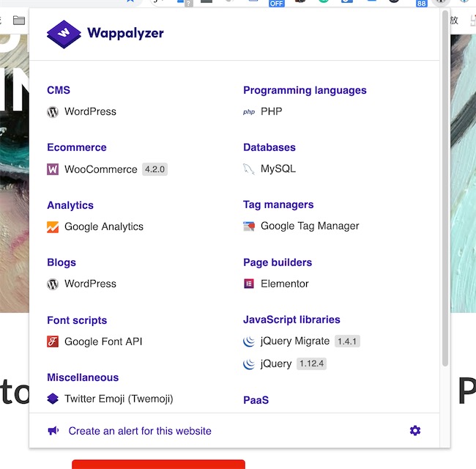
Task: Click the Google Tag Manager name
Action: (310, 226)
